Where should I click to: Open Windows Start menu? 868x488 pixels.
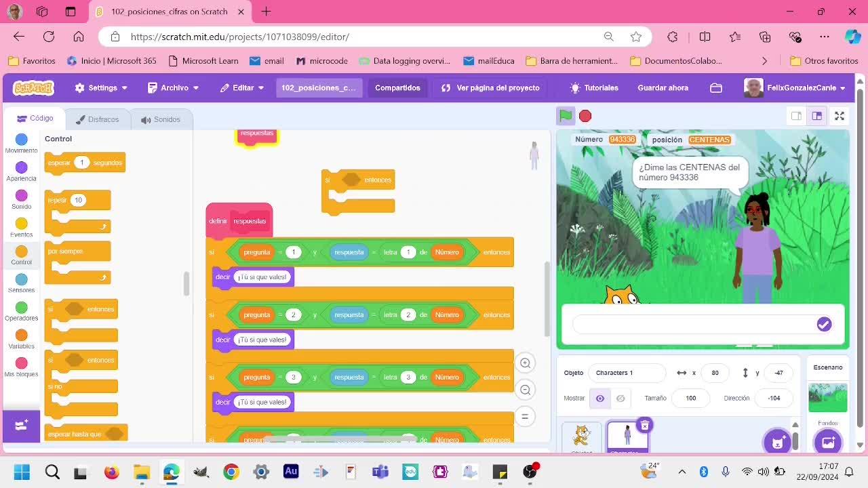(x=22, y=472)
